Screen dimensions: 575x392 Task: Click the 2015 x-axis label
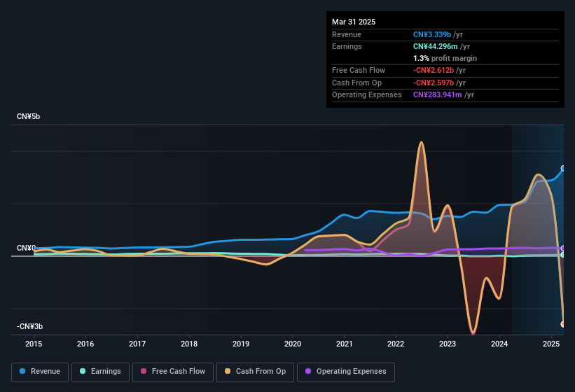(x=34, y=344)
